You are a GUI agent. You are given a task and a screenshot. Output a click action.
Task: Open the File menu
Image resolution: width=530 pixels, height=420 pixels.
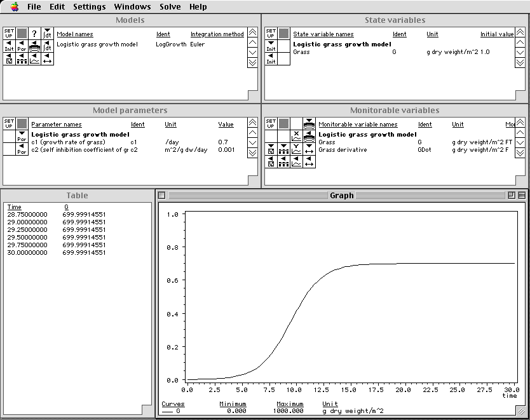tap(34, 7)
